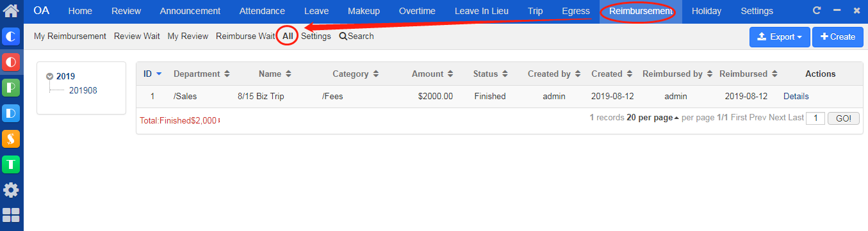Show My Reimbursement list

click(x=70, y=36)
